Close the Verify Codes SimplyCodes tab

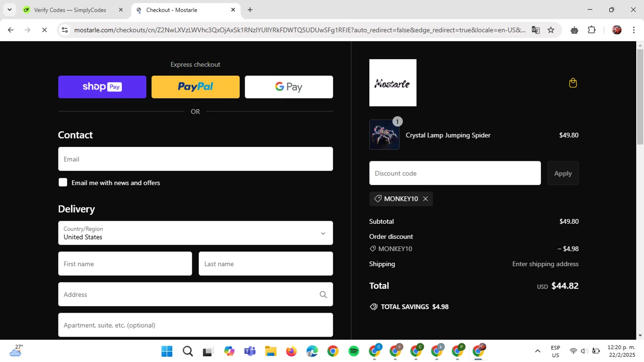[121, 10]
